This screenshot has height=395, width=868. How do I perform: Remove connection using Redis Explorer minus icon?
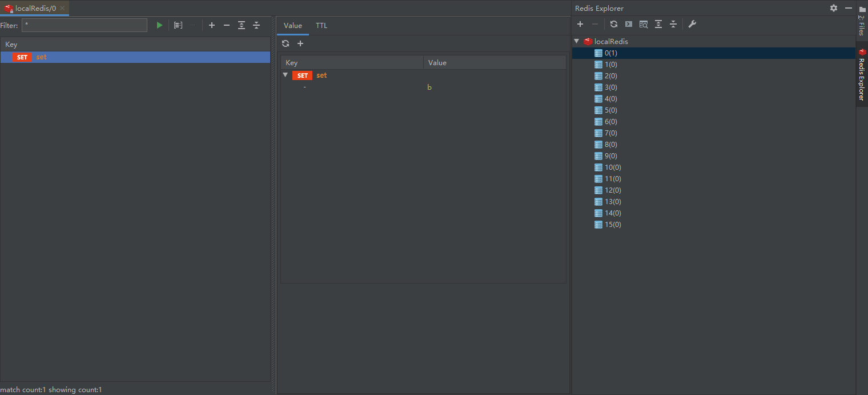(595, 24)
